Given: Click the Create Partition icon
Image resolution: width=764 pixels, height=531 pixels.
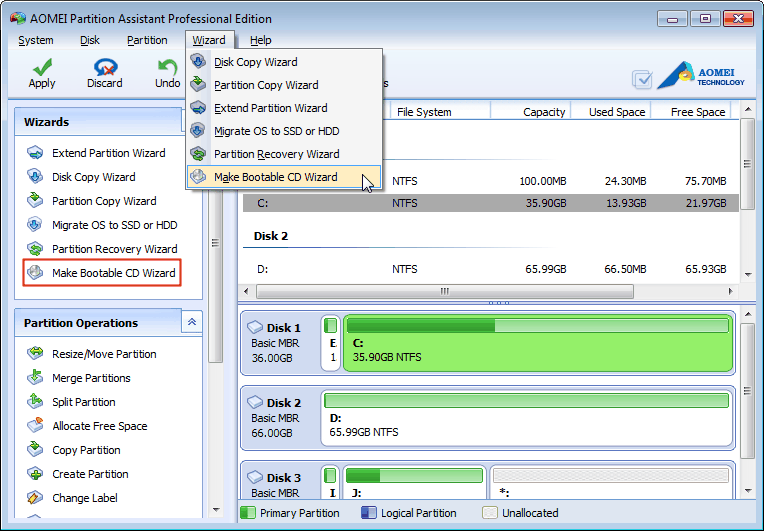Looking at the screenshot, I should tap(35, 474).
